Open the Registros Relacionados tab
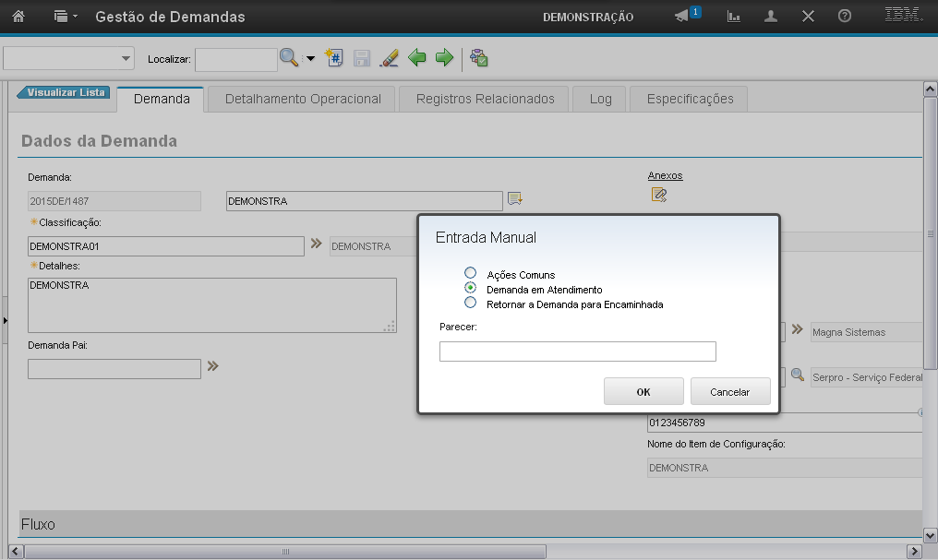This screenshot has height=560, width=938. click(485, 99)
